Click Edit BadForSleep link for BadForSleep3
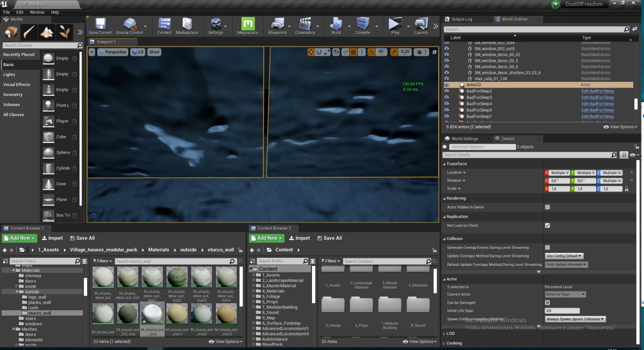The image size is (644, 350). point(598,98)
